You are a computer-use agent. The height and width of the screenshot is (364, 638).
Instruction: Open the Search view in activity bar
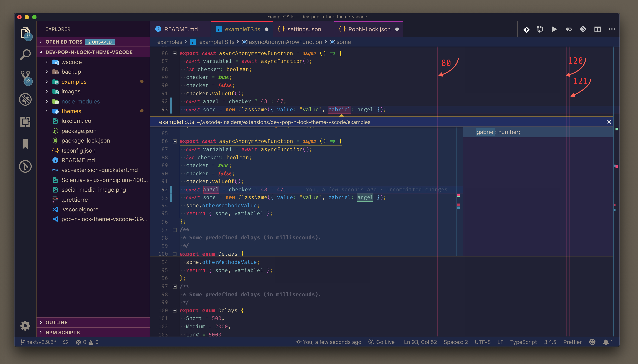tap(25, 55)
